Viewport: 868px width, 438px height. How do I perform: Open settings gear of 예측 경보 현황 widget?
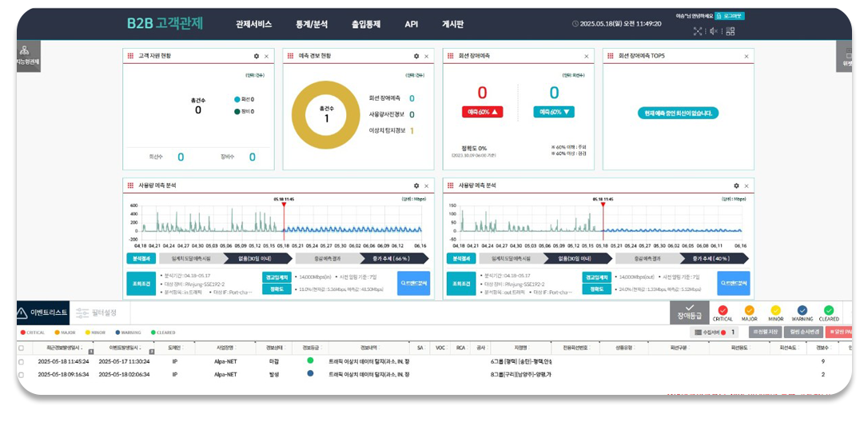416,57
